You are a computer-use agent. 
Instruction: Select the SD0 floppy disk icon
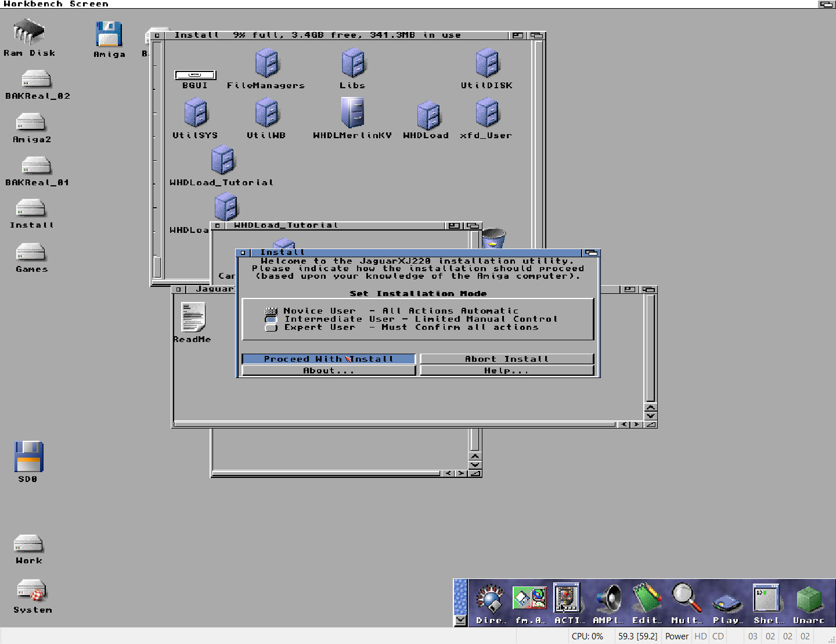(28, 457)
